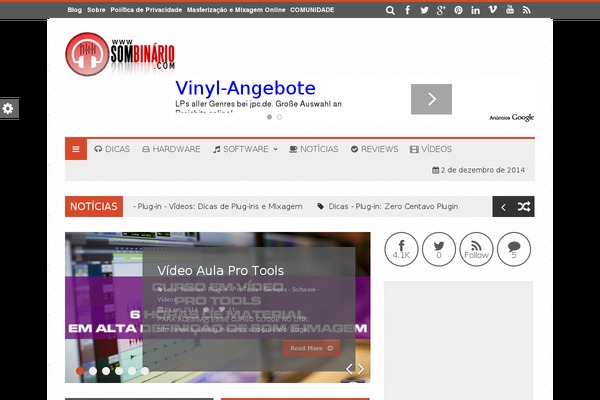The width and height of the screenshot is (600, 400).
Task: Open the VÍDEOS menu item
Action: [x=431, y=149]
